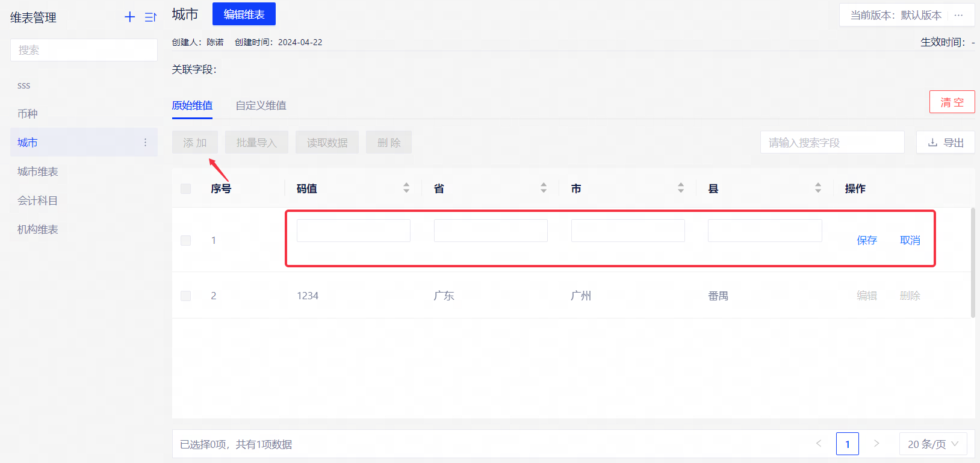Click 保存 to save the new row
The image size is (980, 463).
pos(866,240)
